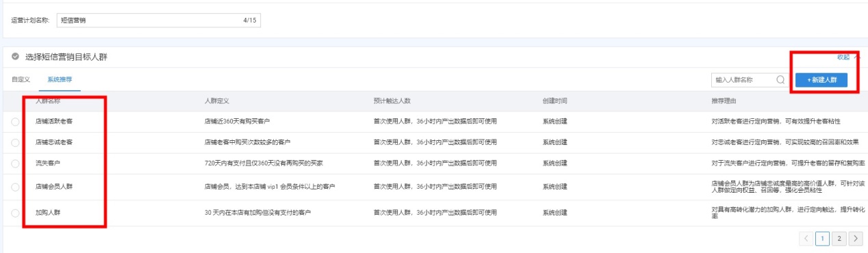Viewport: 868px width, 253px height.
Task: Click the search magnifier icon
Action: pos(780,79)
